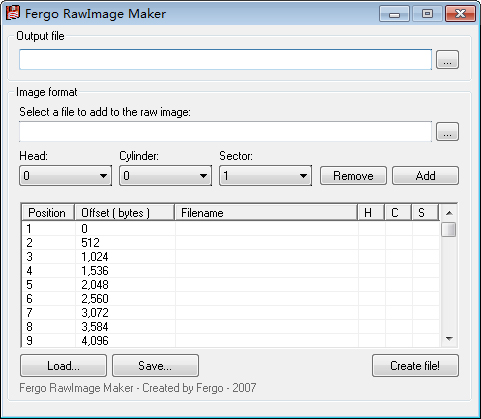Click the C column header
This screenshot has width=481, height=419.
(x=398, y=213)
